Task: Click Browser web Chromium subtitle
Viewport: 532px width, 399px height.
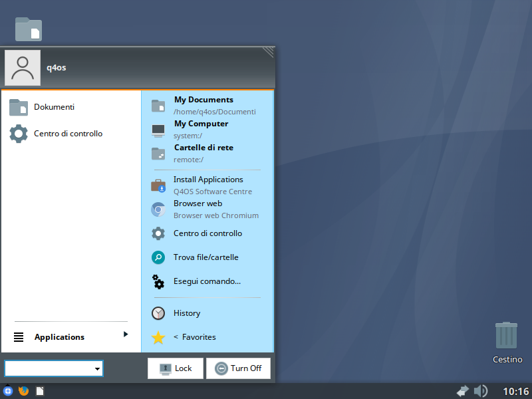Action: click(x=216, y=215)
